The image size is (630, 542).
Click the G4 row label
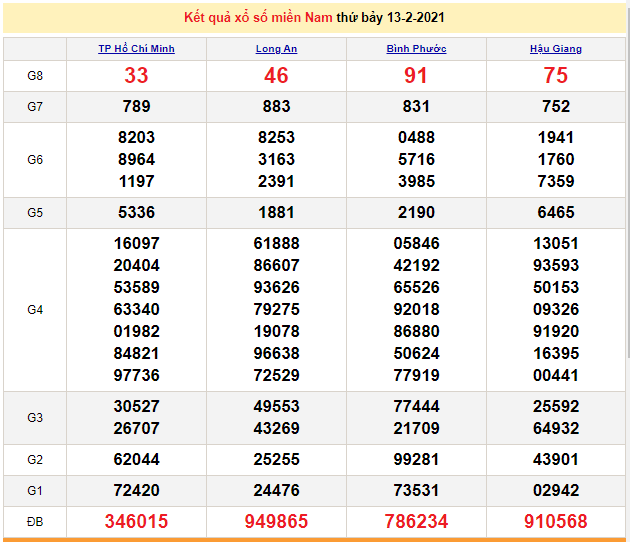click(x=35, y=310)
